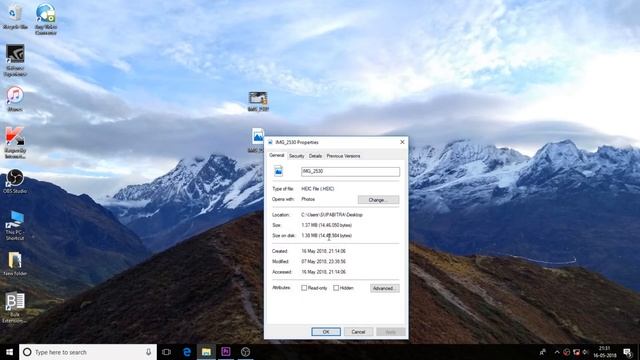The image size is (640, 360).
Task: Open File Explorer from the taskbar
Action: tap(206, 352)
